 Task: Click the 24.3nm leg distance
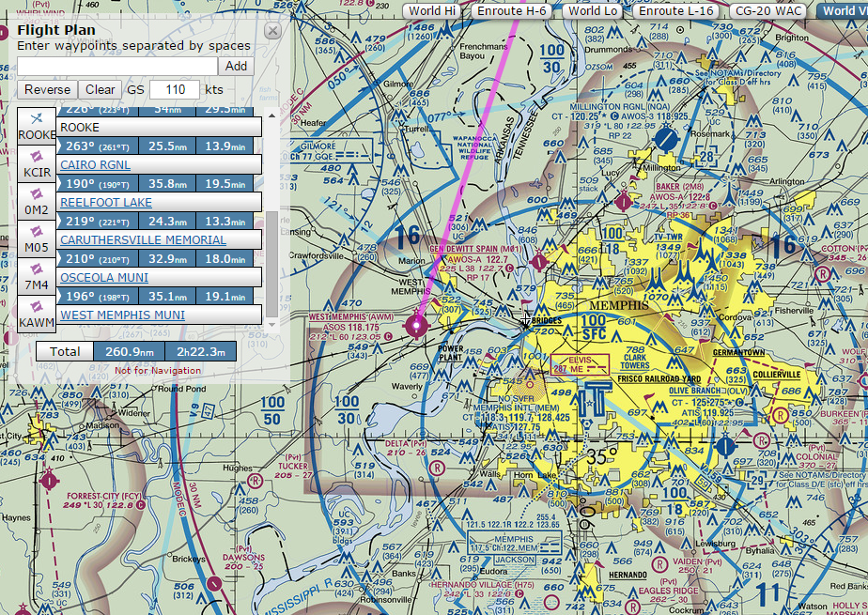tap(167, 222)
